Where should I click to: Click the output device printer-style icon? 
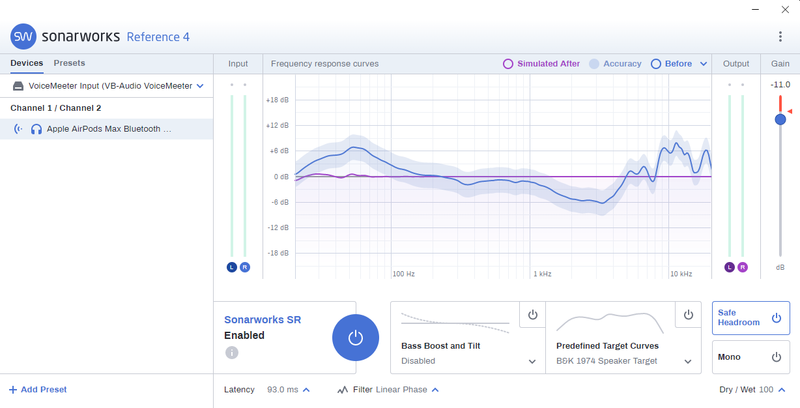pyautogui.click(x=18, y=86)
